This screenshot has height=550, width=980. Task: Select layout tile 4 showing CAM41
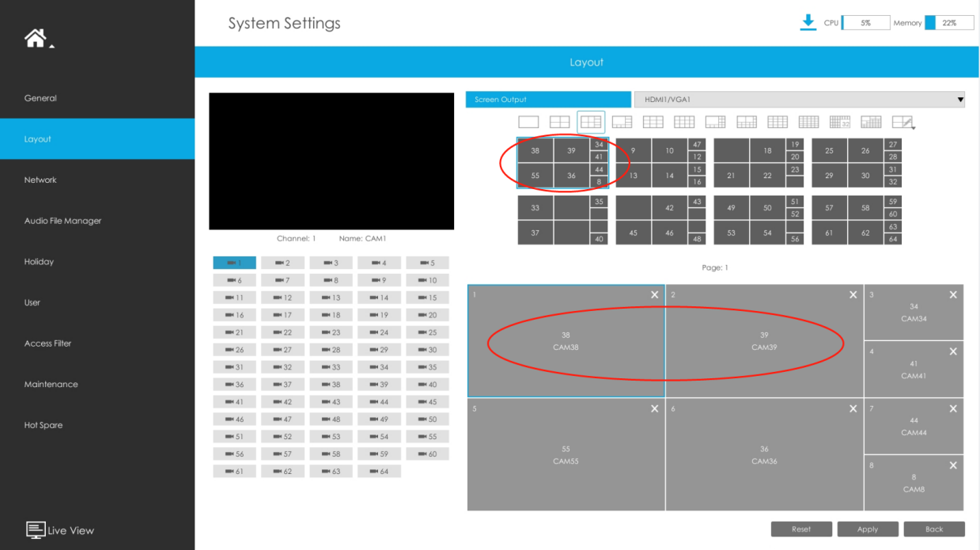click(914, 369)
